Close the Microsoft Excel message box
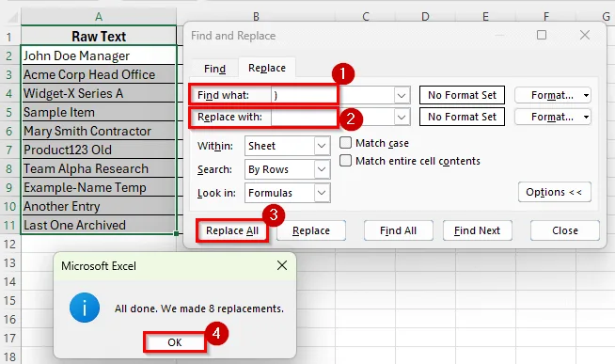Screen dimensions: 615x364 282,266
